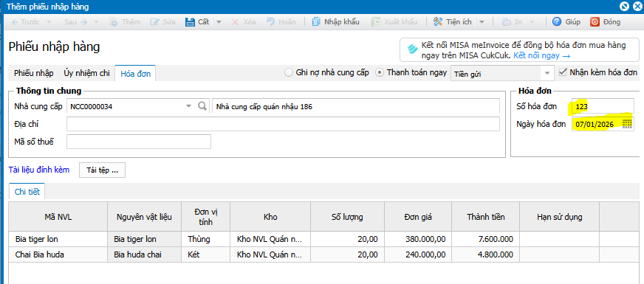Click the Xuất khẩu export icon
Viewport: 644px width, 284px height.
click(376, 22)
